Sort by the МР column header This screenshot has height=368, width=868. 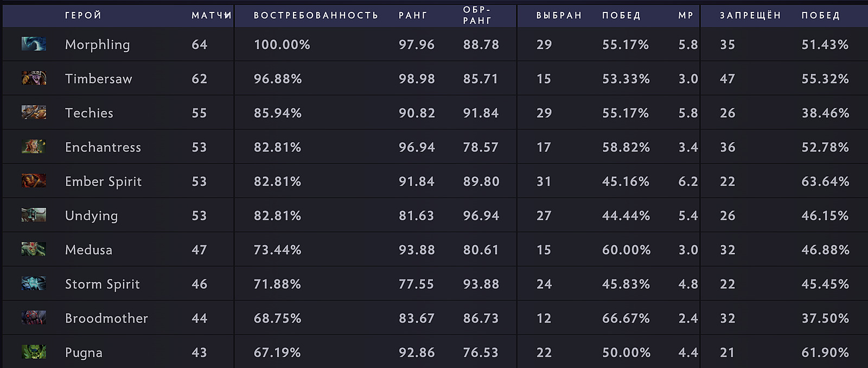[x=686, y=15]
